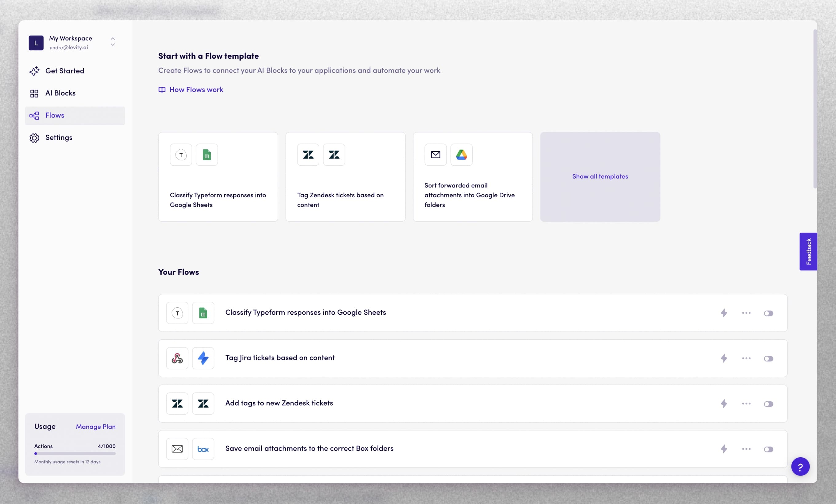Click the Actions usage progress bar
The image size is (836, 504).
(x=75, y=454)
